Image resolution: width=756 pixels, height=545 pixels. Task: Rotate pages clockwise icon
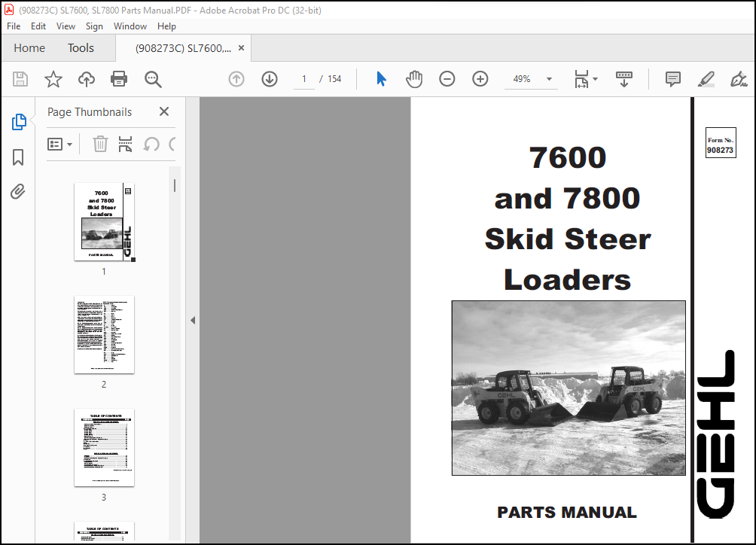(x=172, y=144)
